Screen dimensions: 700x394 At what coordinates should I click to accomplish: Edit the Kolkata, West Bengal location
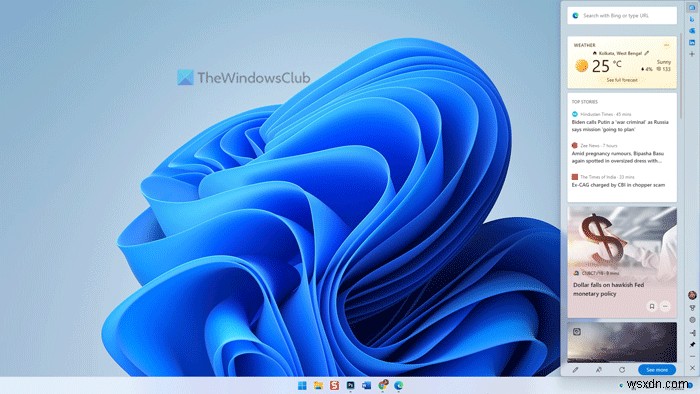click(x=647, y=53)
